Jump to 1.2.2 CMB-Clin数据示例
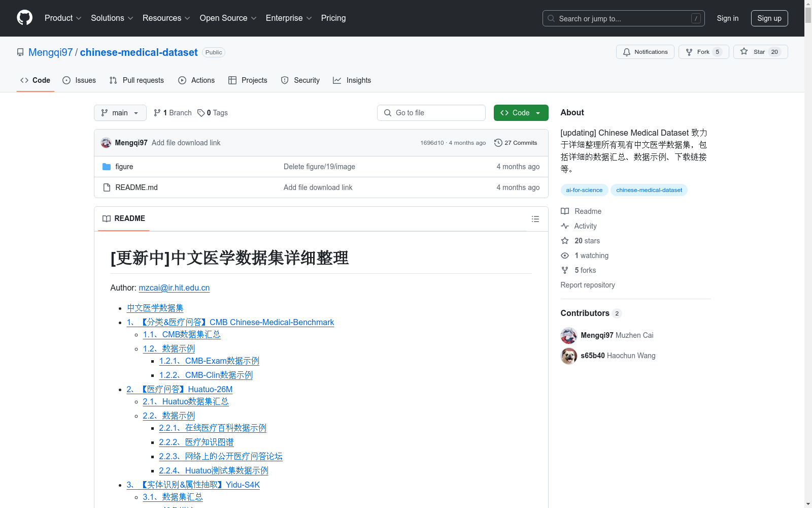Screen dimensions: 812x508 click(206, 375)
